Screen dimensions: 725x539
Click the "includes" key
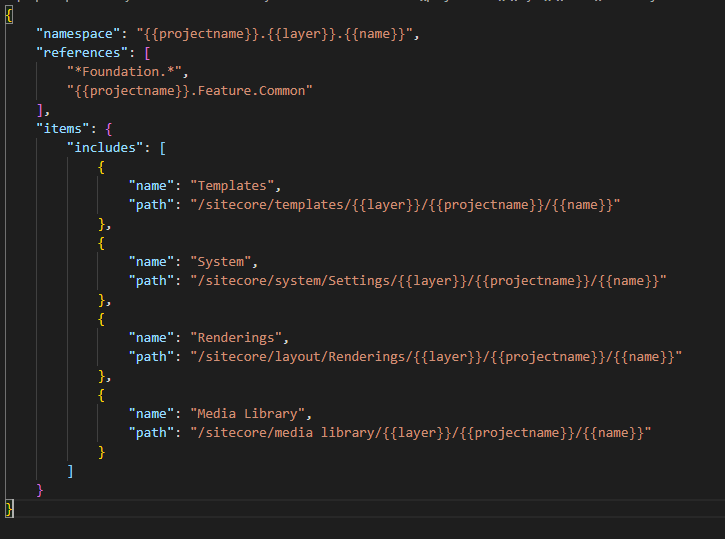point(105,147)
